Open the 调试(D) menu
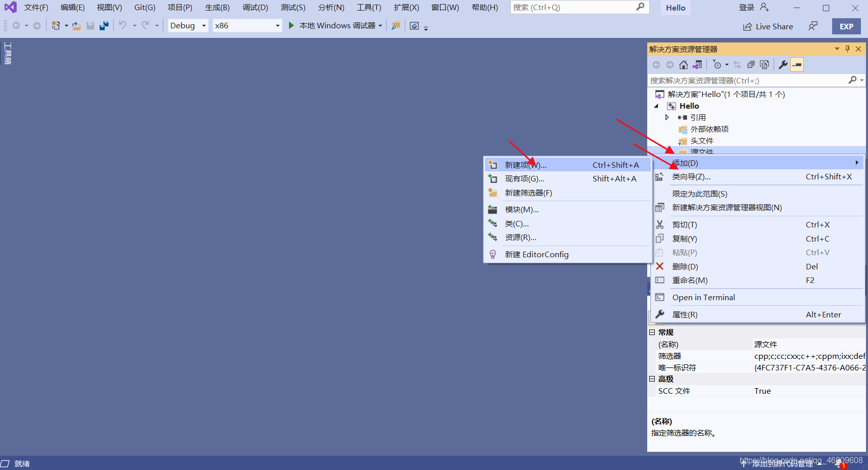The image size is (868, 470). click(255, 8)
